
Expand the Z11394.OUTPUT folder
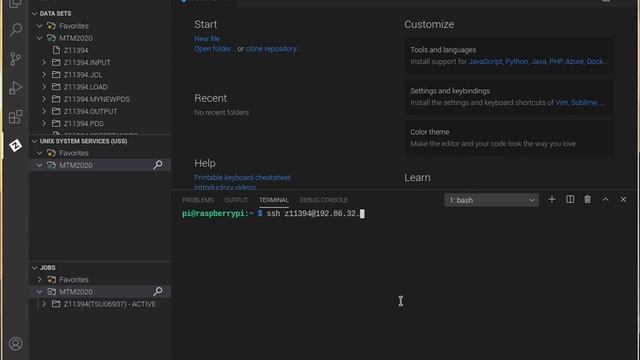coord(44,111)
